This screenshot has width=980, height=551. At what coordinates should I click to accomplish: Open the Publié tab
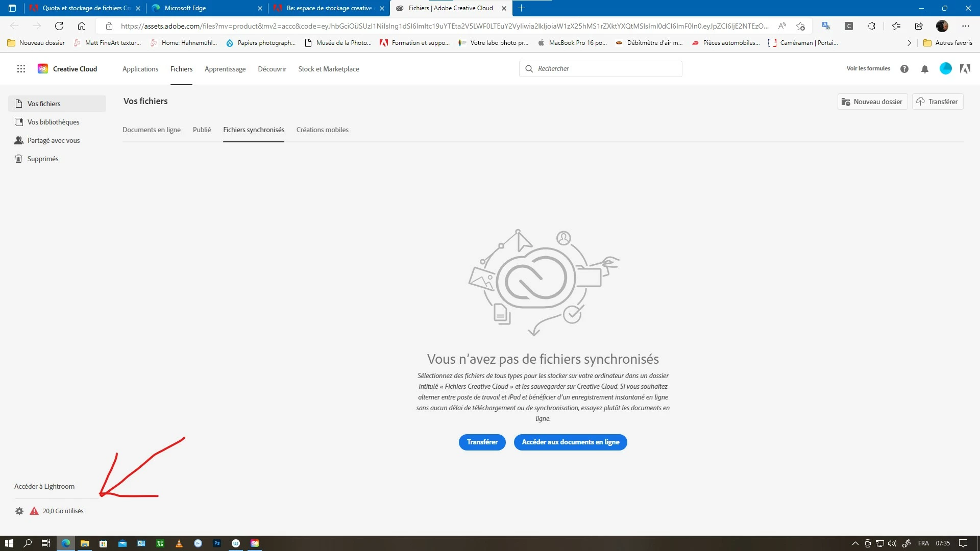coord(202,130)
